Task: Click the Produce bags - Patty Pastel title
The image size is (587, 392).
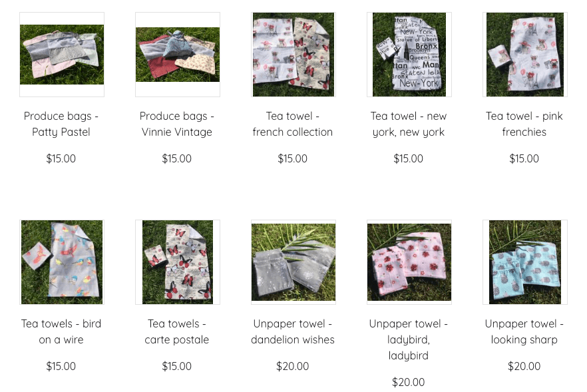Action: point(61,124)
